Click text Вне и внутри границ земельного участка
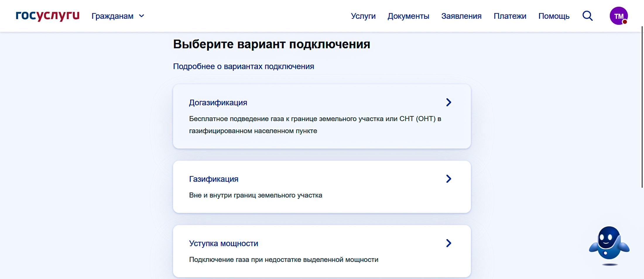The height and width of the screenshot is (279, 644). pos(256,195)
